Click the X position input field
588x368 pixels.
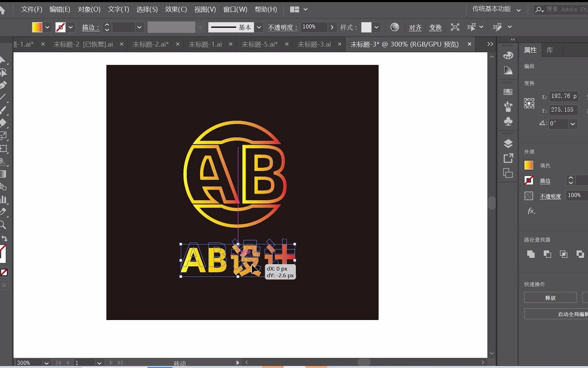(564, 96)
